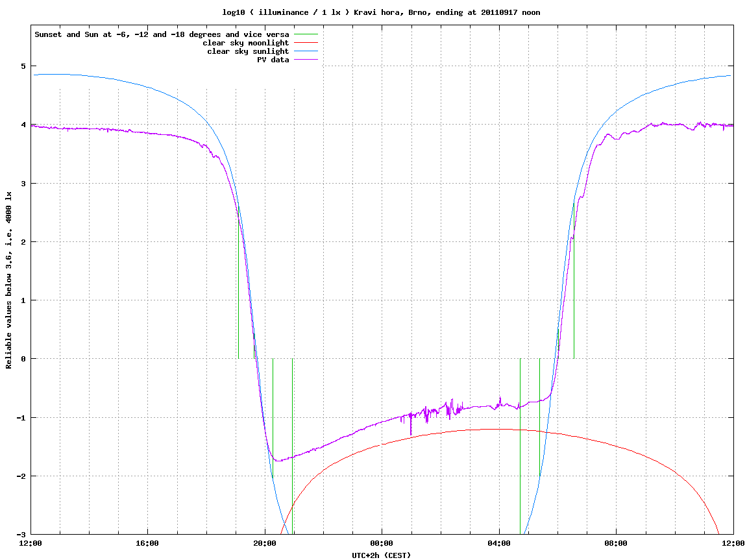The width and height of the screenshot is (747, 560).
Task: Click the 'PV data' legend label
Action: tap(273, 60)
